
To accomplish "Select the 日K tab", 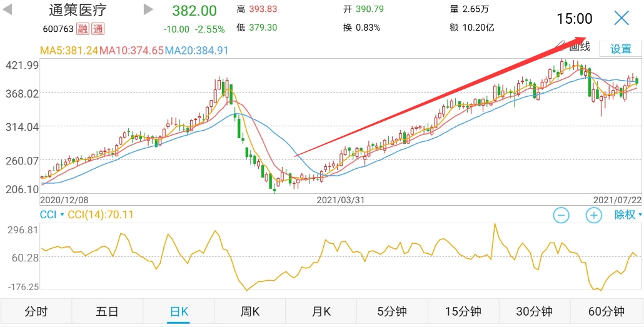I will 179,312.
